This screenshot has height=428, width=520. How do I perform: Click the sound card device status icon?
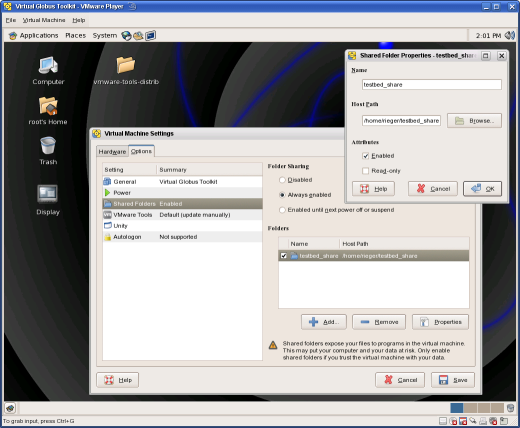click(x=493, y=421)
